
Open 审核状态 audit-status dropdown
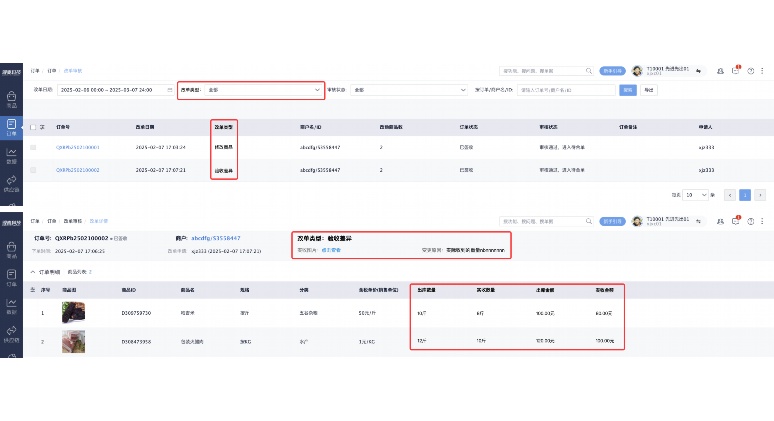point(408,90)
